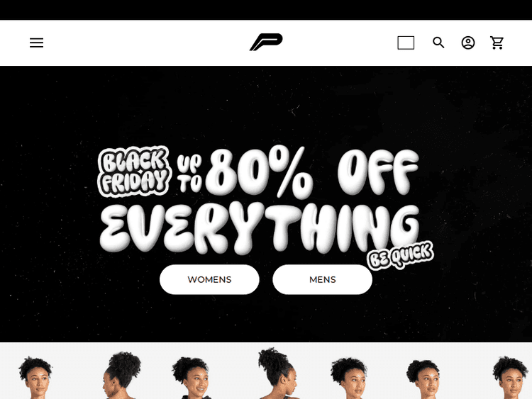Image resolution: width=532 pixels, height=399 pixels.
Task: View the shopping cart icon
Action: pyautogui.click(x=497, y=43)
